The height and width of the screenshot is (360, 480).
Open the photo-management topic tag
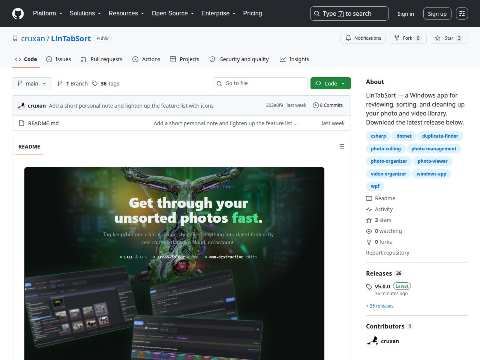pyautogui.click(x=434, y=149)
